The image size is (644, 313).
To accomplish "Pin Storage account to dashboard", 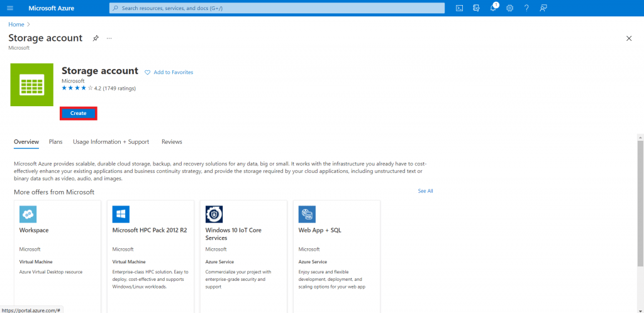I will click(96, 38).
